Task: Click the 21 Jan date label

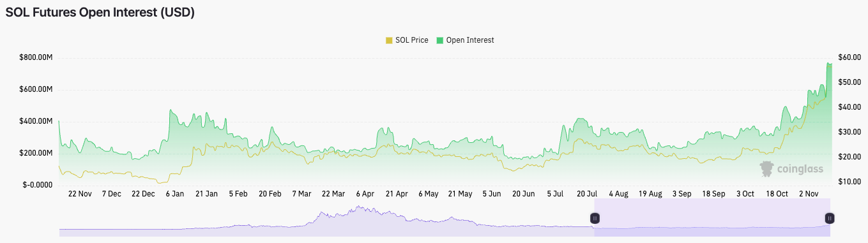Action: tap(206, 193)
